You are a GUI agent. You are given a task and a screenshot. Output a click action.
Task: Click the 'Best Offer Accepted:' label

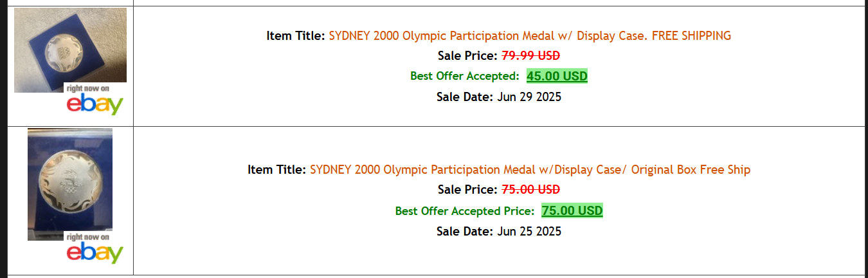[465, 77]
